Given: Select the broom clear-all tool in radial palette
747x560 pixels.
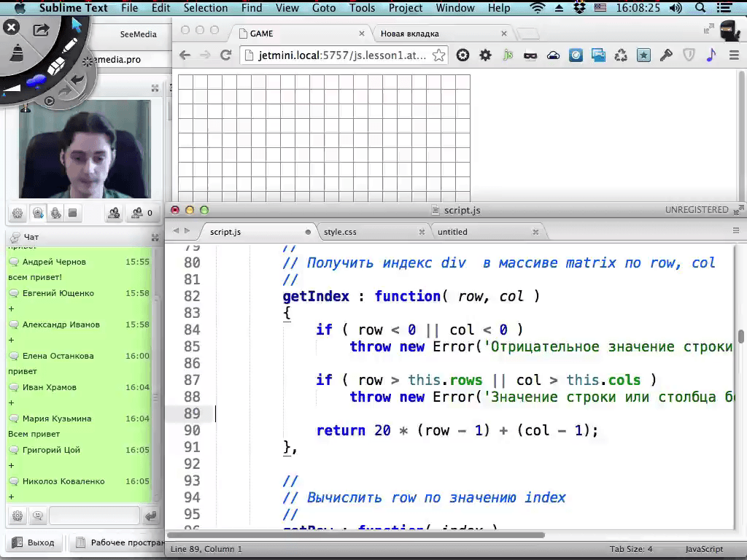Looking at the screenshot, I should (17, 53).
